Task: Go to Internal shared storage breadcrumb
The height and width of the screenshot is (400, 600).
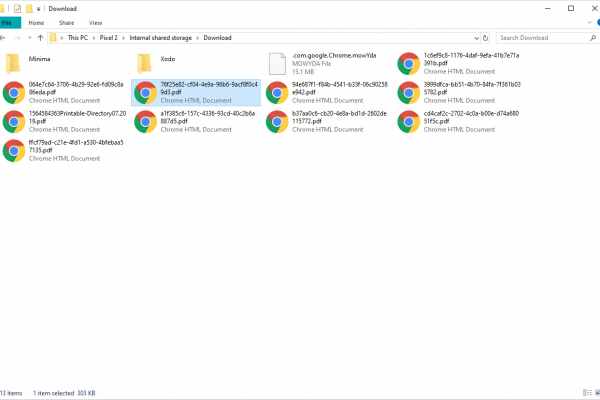Action: (x=161, y=38)
